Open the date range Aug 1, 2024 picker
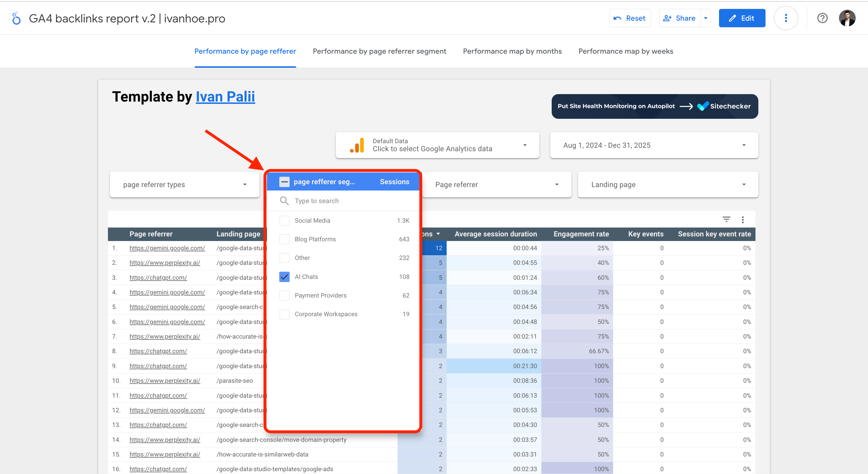 [654, 145]
